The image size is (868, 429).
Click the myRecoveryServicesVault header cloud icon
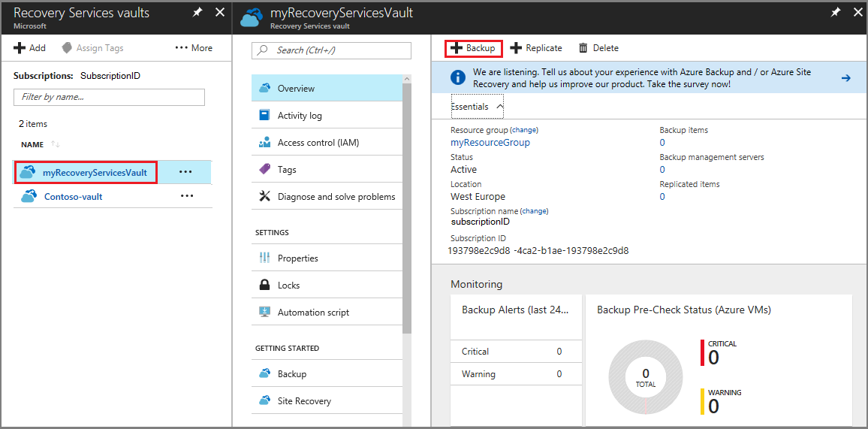253,18
